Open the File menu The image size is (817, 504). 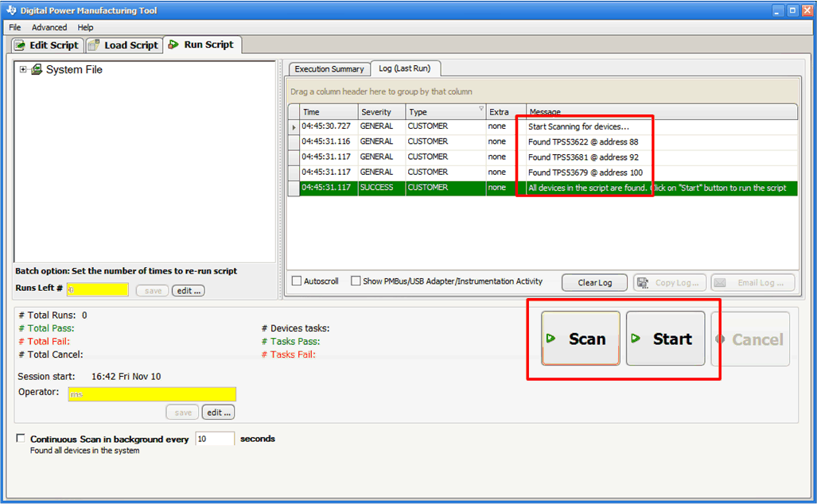tap(15, 27)
